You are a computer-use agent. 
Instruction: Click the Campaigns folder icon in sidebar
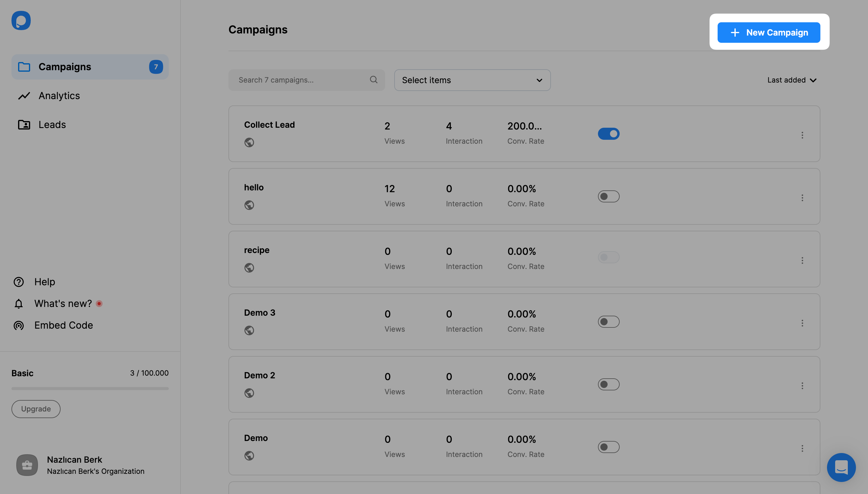point(23,67)
